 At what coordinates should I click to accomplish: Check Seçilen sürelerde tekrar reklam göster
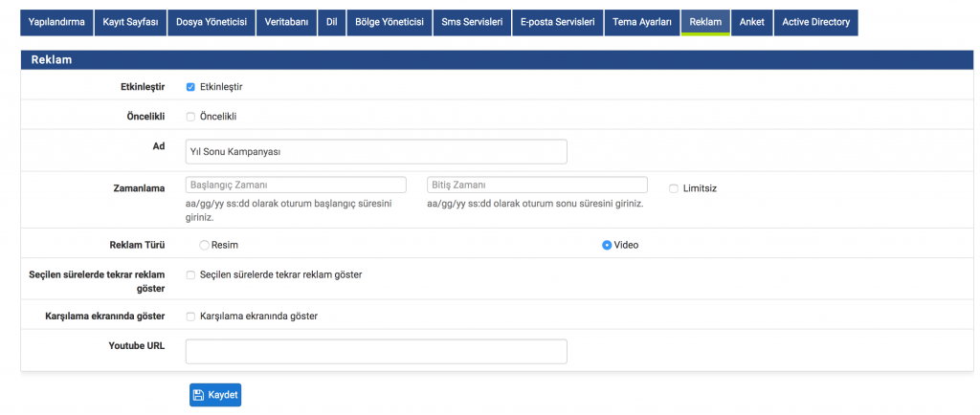pyautogui.click(x=191, y=274)
